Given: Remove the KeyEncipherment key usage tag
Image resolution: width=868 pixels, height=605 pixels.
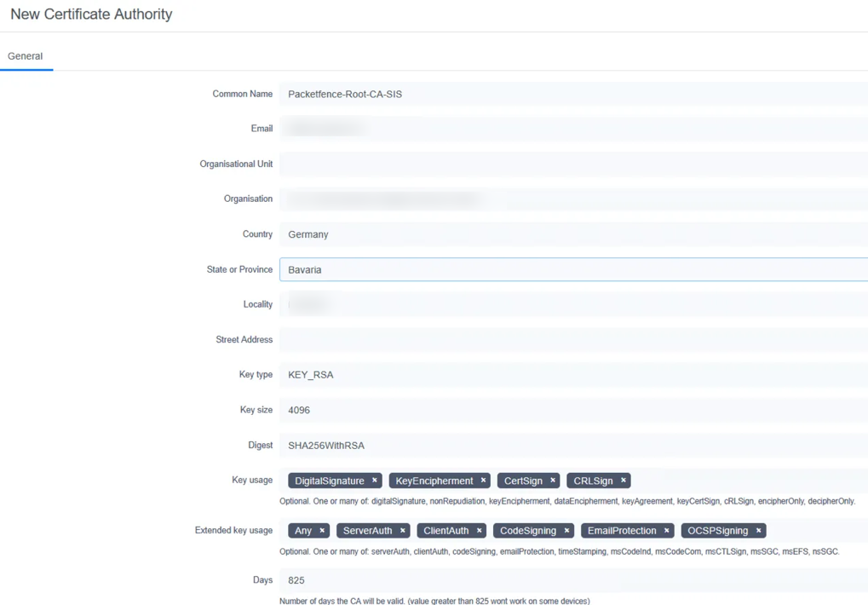Looking at the screenshot, I should pos(483,480).
